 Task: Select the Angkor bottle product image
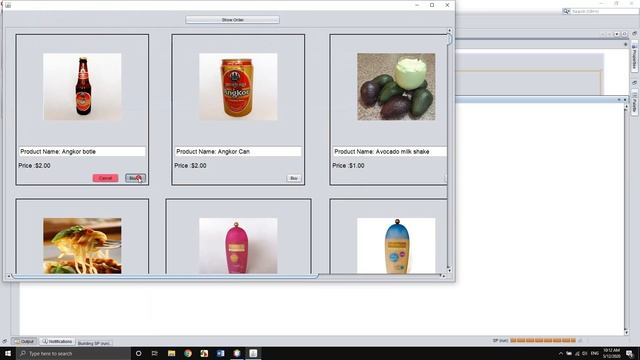(x=82, y=87)
